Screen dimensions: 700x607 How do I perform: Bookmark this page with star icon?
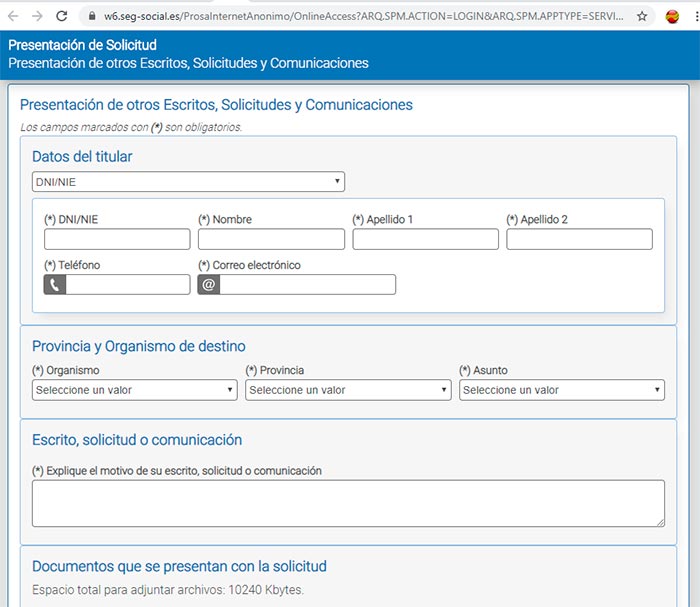pos(642,17)
